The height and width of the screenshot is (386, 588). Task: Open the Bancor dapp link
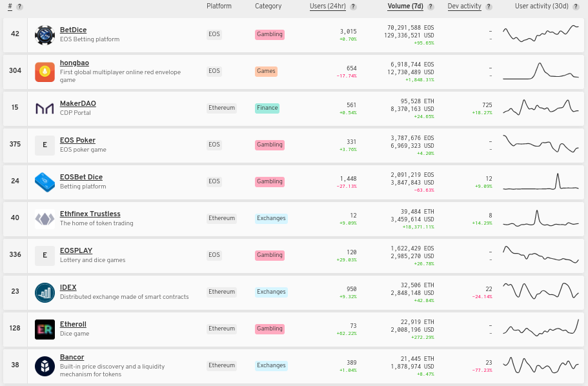(x=72, y=357)
